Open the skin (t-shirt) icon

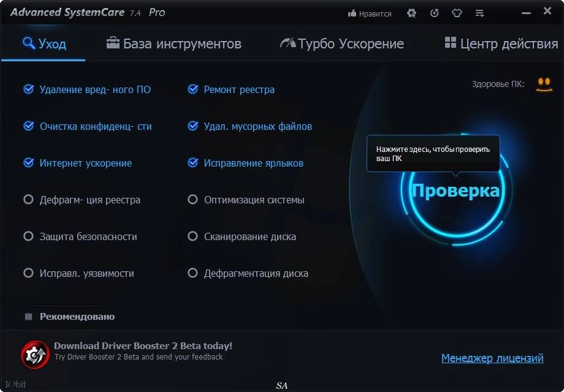pos(457,13)
